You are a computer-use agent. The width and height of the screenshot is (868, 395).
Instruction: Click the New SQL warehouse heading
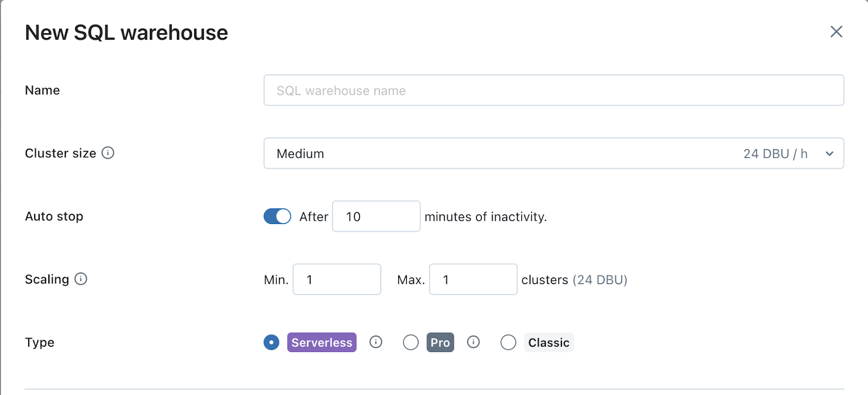(126, 33)
